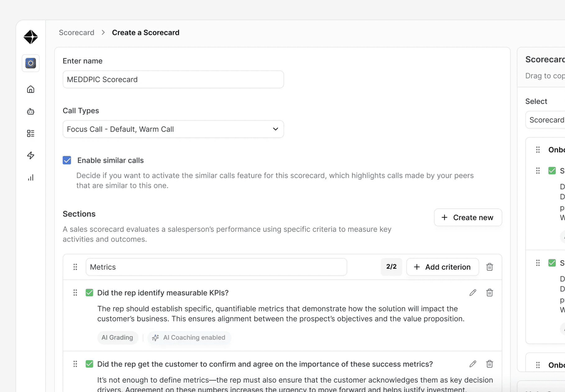The width and height of the screenshot is (565, 392).
Task: Uncheck the confirm success metrics criterion checkbox
Action: point(89,364)
